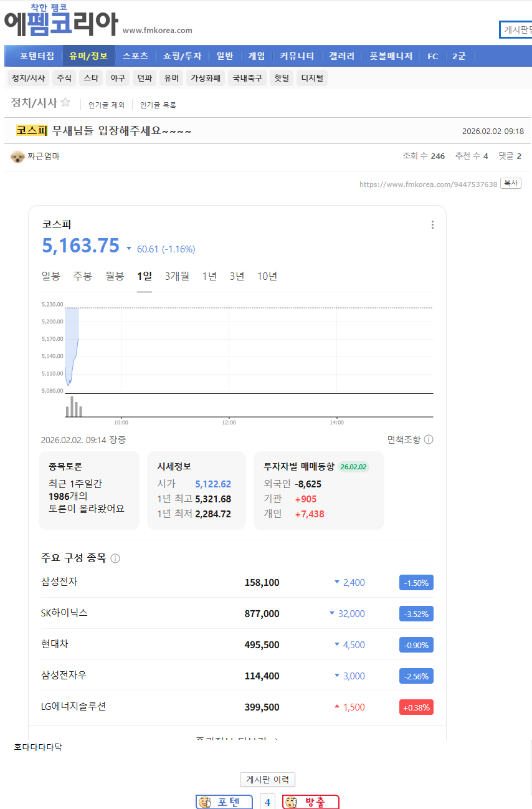
Task: Click the author's puppy avatar icon
Action: click(x=17, y=156)
